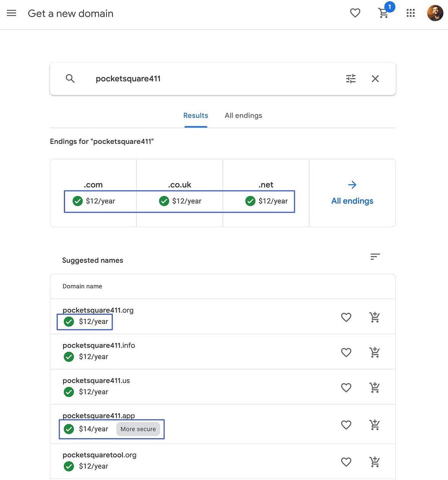The height and width of the screenshot is (480, 448).
Task: Favorite the pocketsquare411.app domain
Action: tap(346, 424)
